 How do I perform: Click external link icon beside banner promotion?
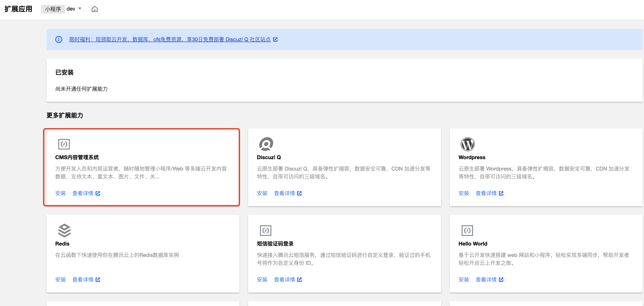tap(275, 39)
